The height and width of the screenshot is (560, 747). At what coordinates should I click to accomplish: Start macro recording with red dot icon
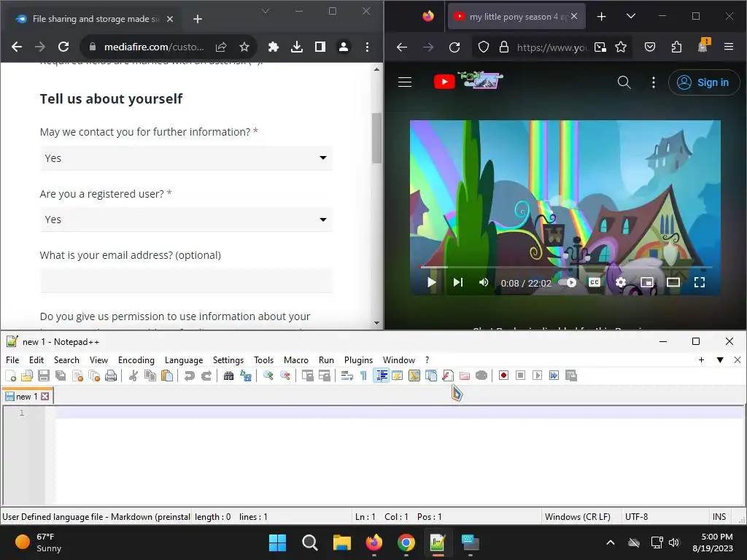click(503, 376)
